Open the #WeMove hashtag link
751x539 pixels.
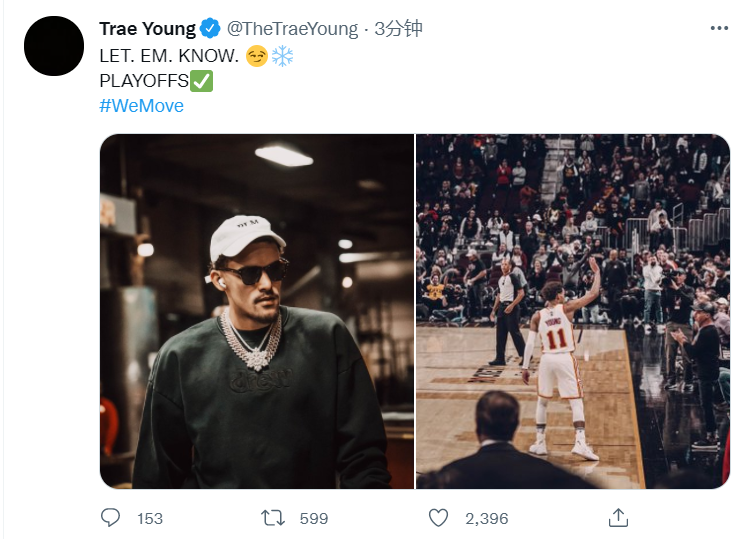click(141, 106)
